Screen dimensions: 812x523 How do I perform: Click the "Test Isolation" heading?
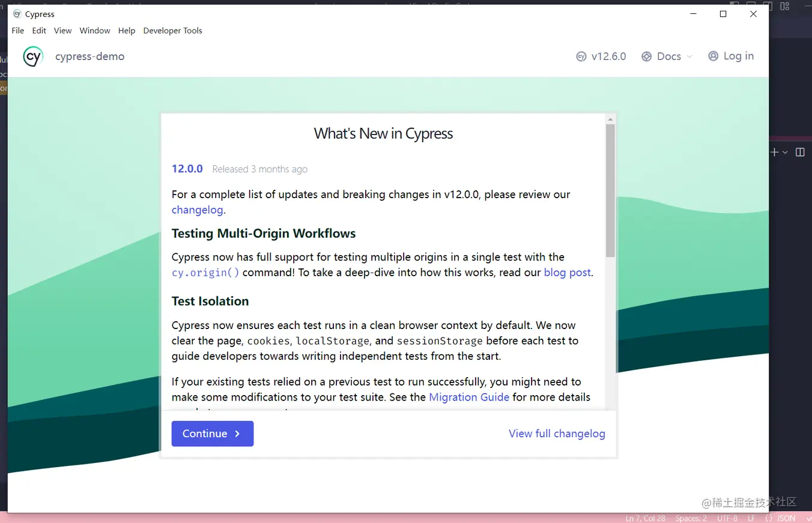(210, 301)
